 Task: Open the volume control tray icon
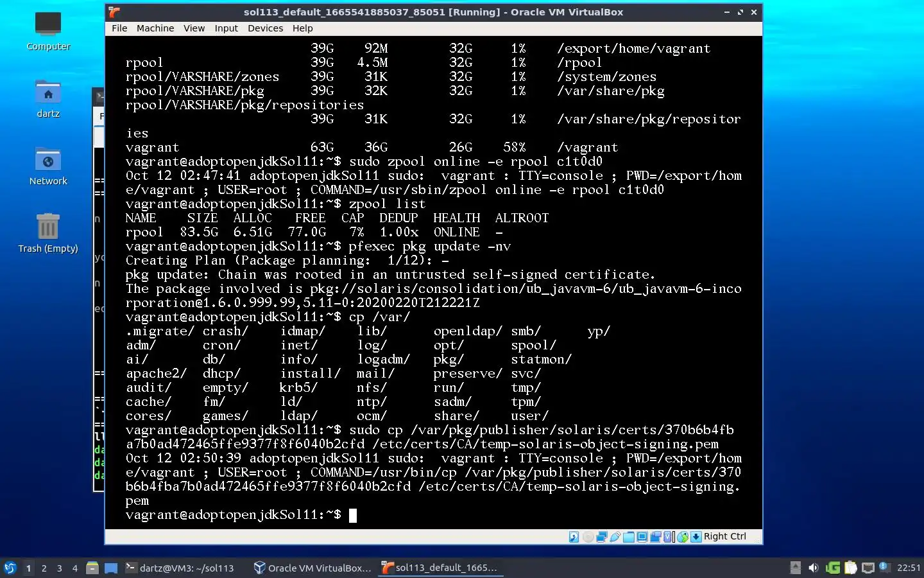[814, 568]
